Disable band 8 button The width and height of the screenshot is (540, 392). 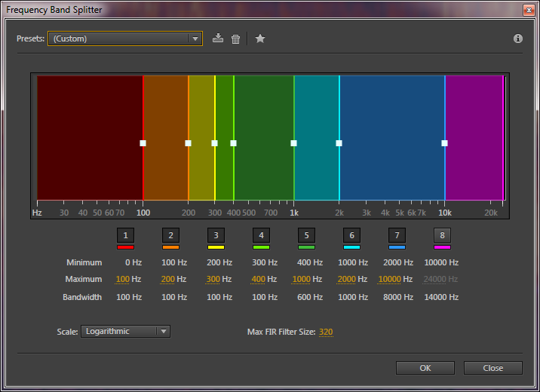442,234
